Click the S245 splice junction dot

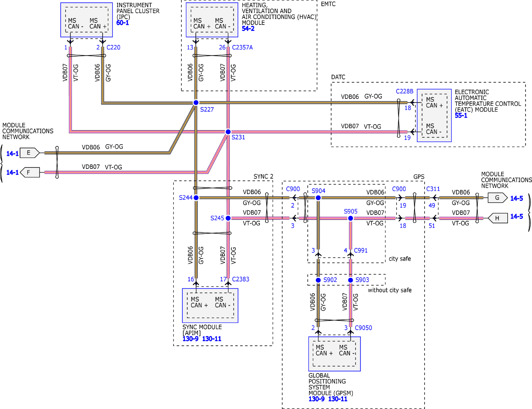228,218
